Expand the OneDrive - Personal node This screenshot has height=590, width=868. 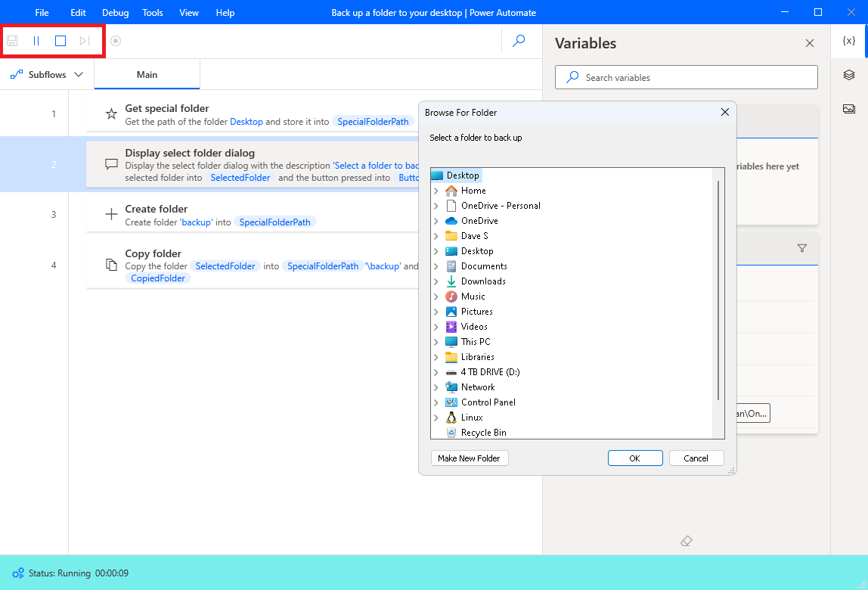tap(436, 206)
